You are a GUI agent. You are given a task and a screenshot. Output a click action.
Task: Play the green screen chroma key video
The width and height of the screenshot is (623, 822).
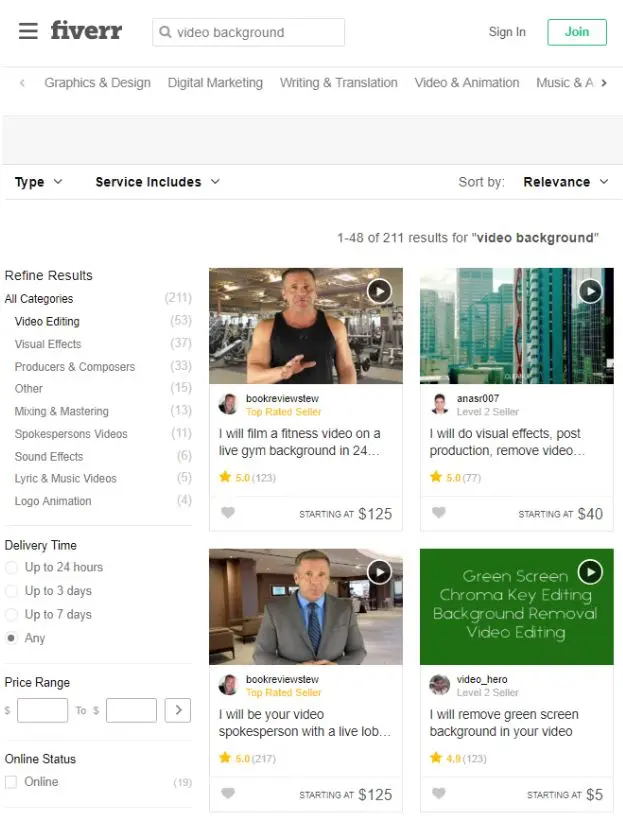tap(590, 571)
